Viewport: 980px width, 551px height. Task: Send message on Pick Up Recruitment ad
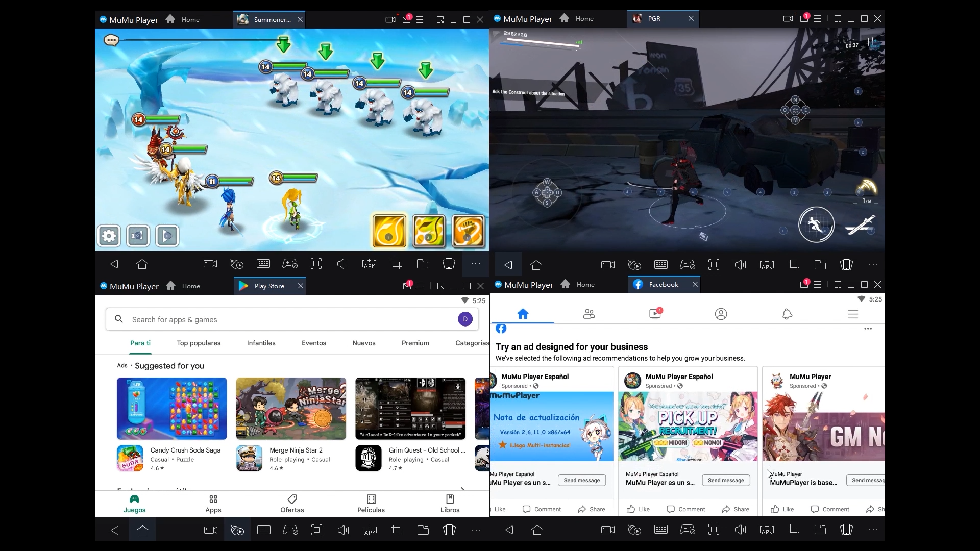coord(726,480)
